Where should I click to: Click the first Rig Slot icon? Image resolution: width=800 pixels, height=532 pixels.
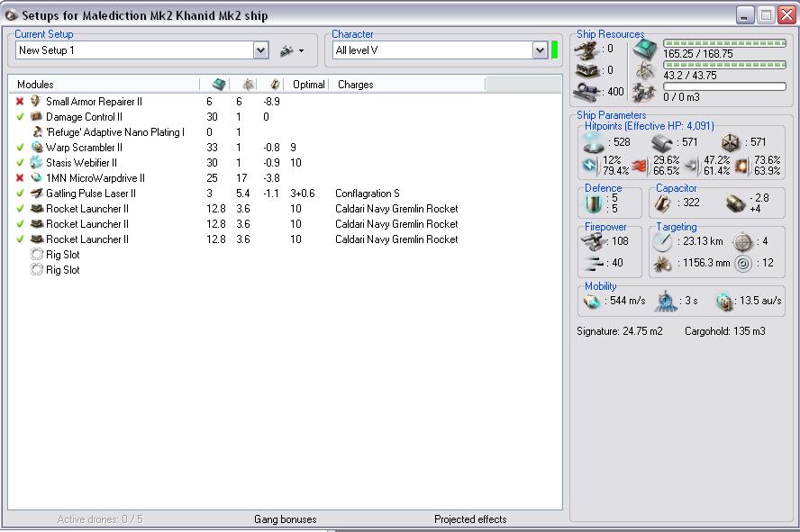pos(37,254)
